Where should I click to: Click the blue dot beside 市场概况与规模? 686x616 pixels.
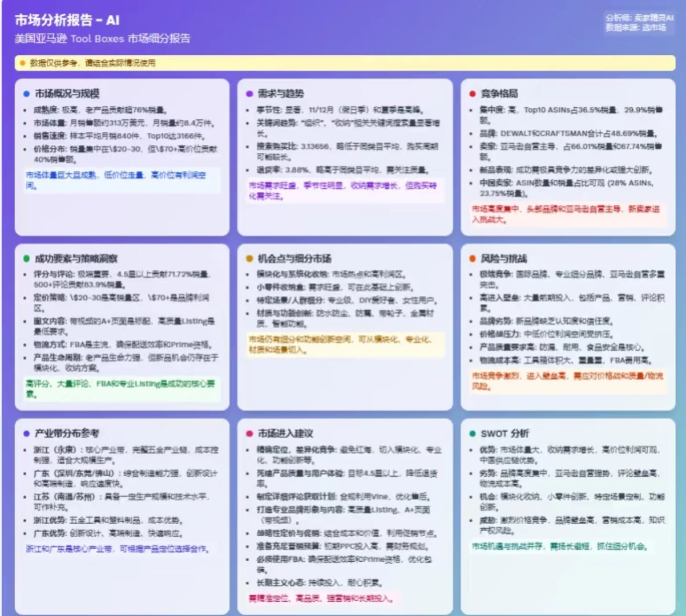26,94
